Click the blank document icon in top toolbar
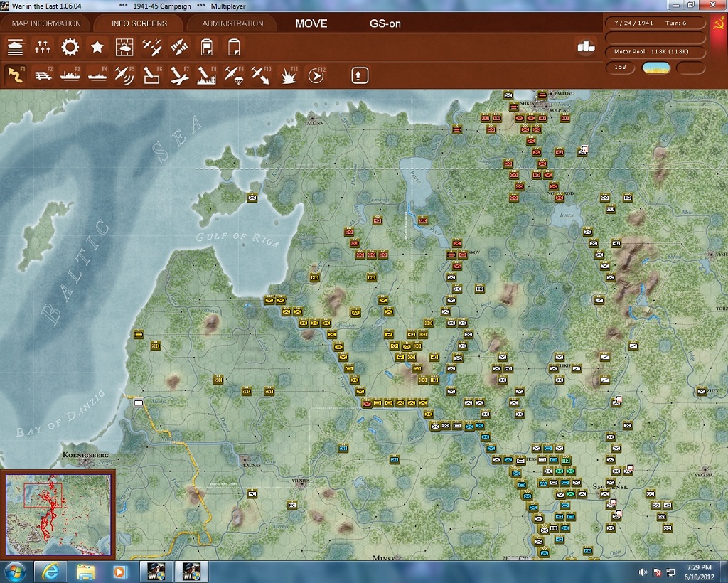 pyautogui.click(x=233, y=47)
